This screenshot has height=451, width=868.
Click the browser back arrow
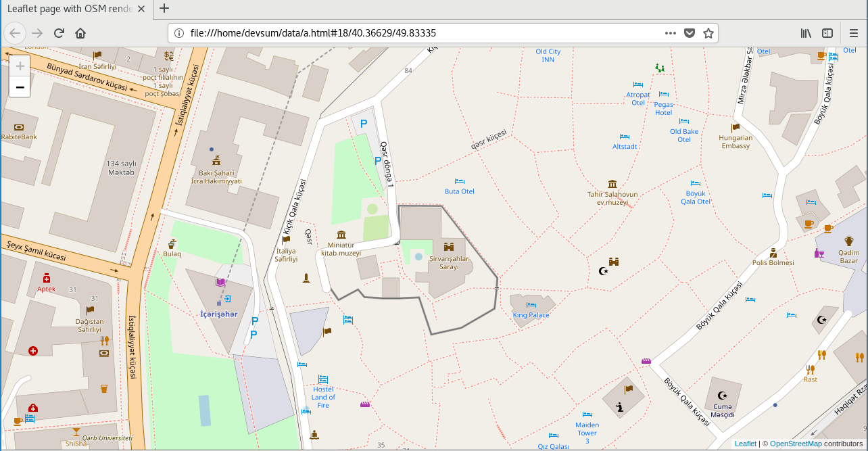16,33
